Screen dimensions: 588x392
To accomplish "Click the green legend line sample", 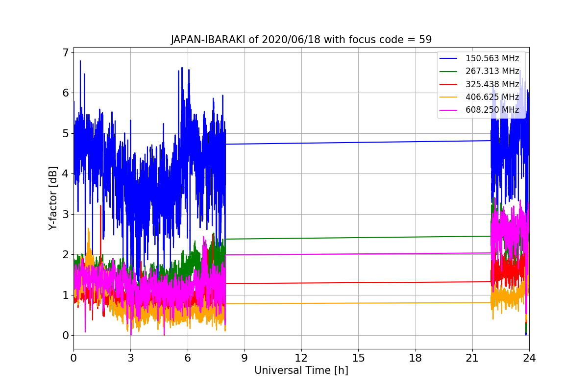I will click(449, 71).
